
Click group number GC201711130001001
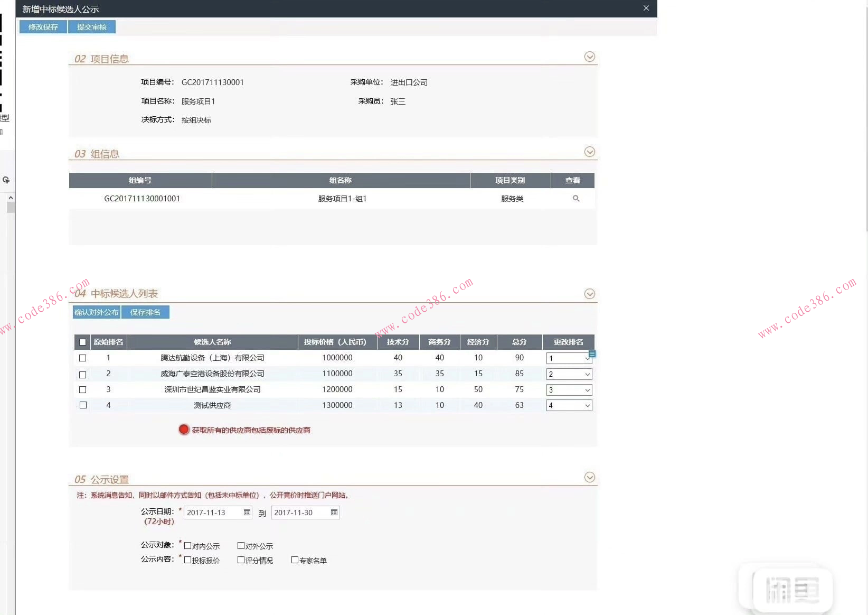pyautogui.click(x=142, y=199)
